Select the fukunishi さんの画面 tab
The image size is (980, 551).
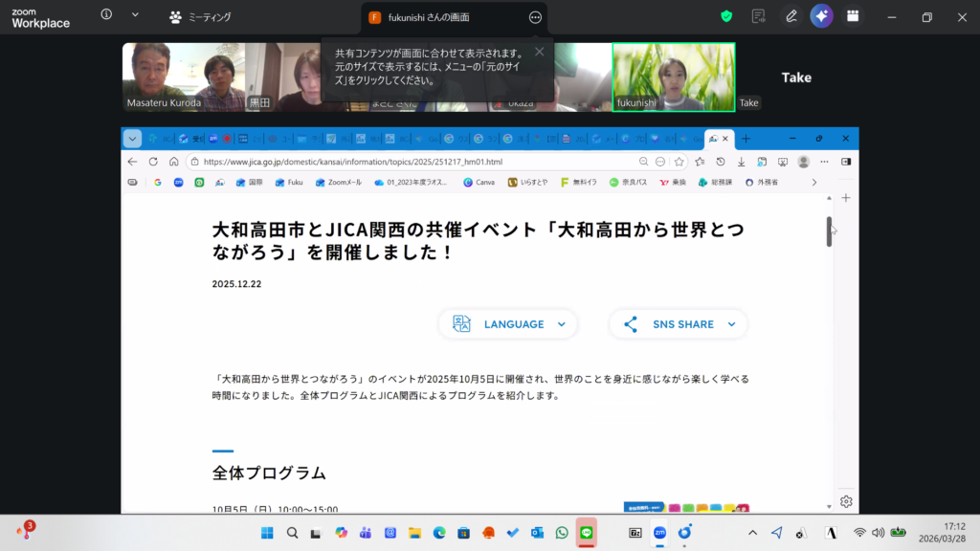[429, 17]
